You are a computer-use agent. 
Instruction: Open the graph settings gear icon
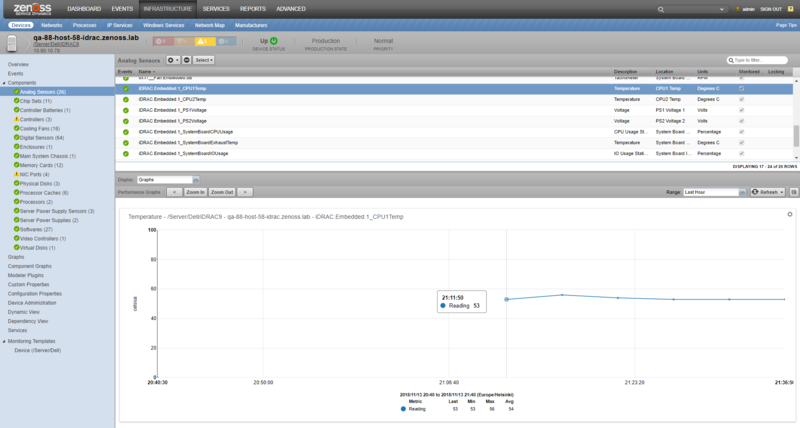(x=790, y=214)
